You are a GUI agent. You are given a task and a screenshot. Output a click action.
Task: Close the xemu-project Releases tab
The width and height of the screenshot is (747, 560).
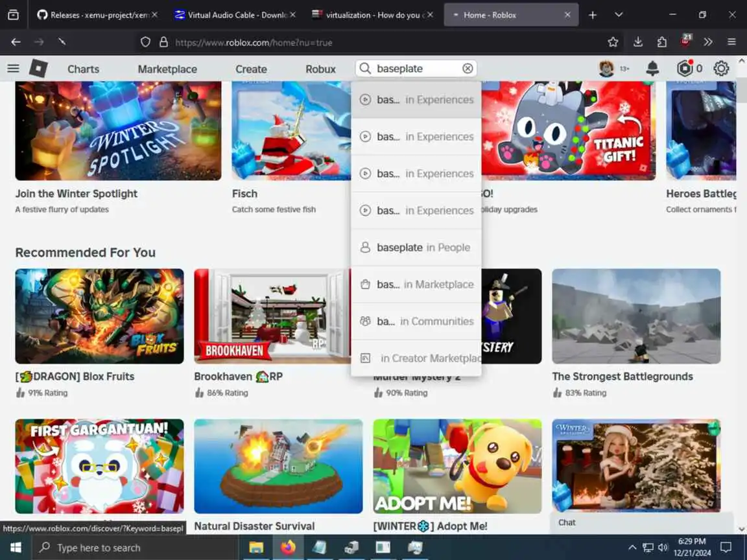[154, 16]
